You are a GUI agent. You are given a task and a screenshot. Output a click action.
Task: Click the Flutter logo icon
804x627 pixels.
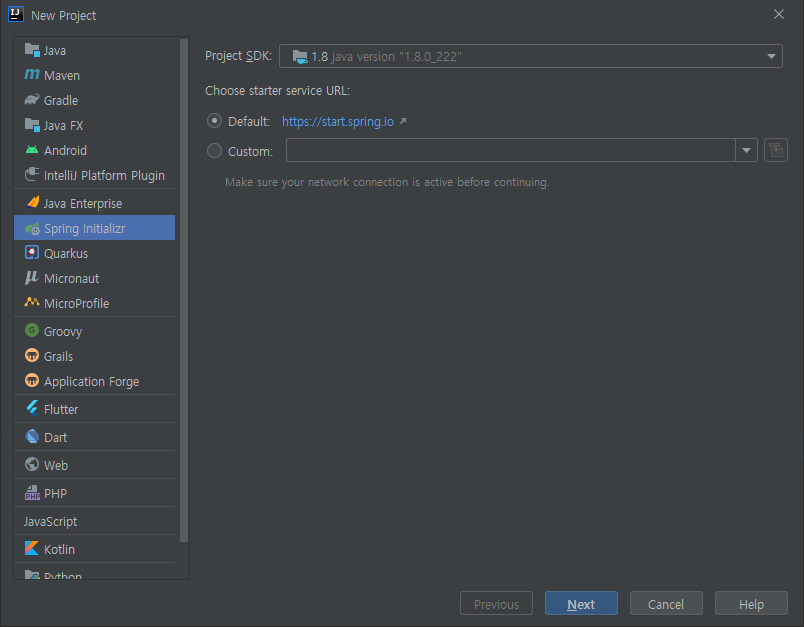pyautogui.click(x=32, y=409)
